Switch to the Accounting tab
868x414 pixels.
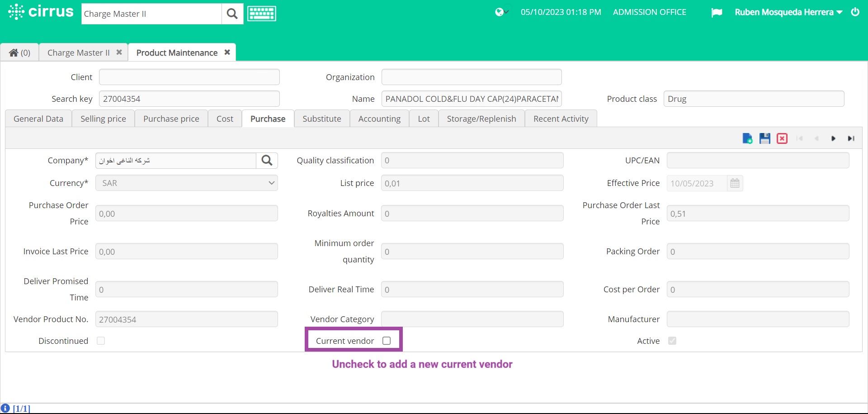click(x=379, y=119)
